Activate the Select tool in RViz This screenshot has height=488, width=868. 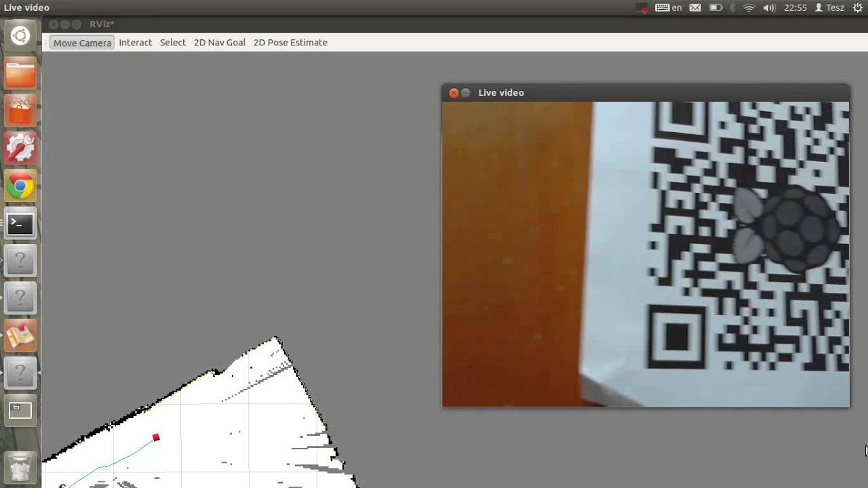tap(173, 43)
